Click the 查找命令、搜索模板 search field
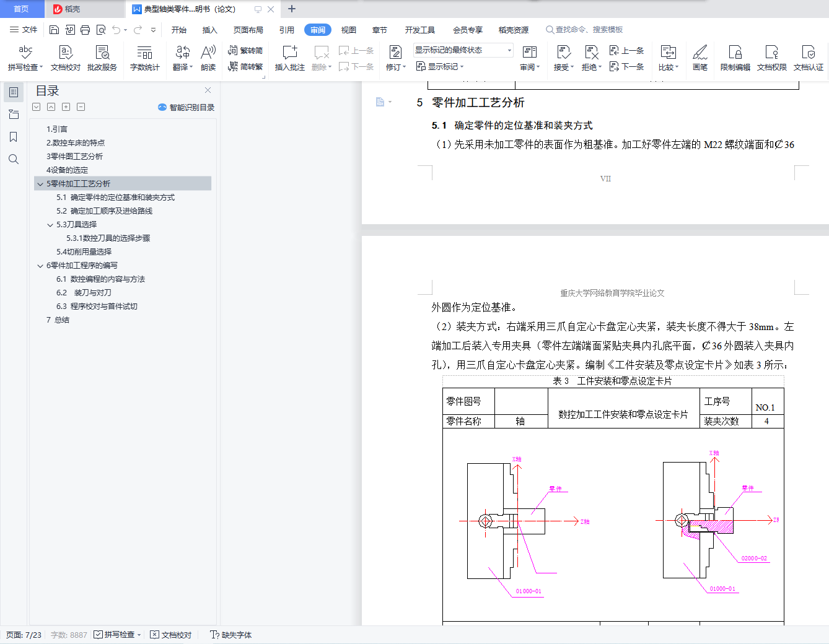Image resolution: width=829 pixels, height=644 pixels. pos(584,30)
